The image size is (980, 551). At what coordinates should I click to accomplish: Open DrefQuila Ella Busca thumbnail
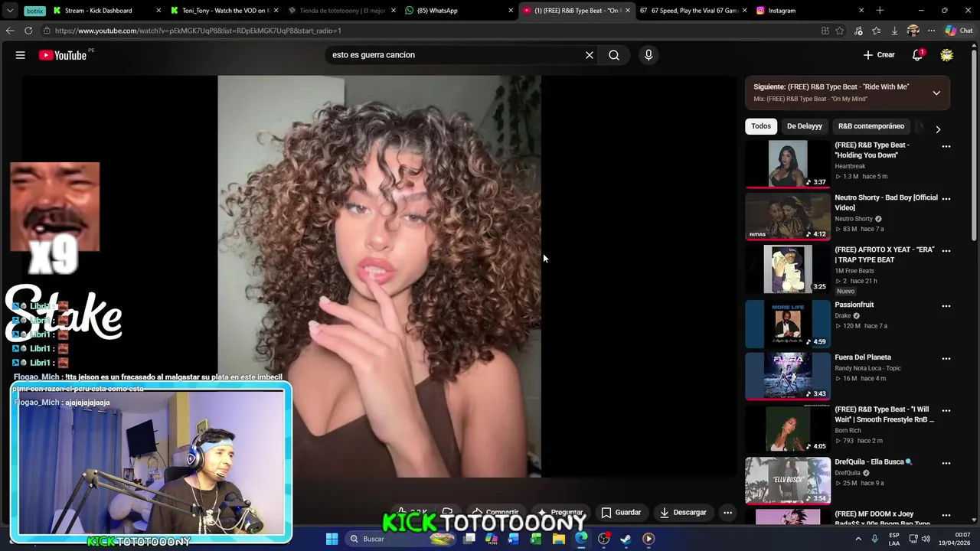click(788, 481)
